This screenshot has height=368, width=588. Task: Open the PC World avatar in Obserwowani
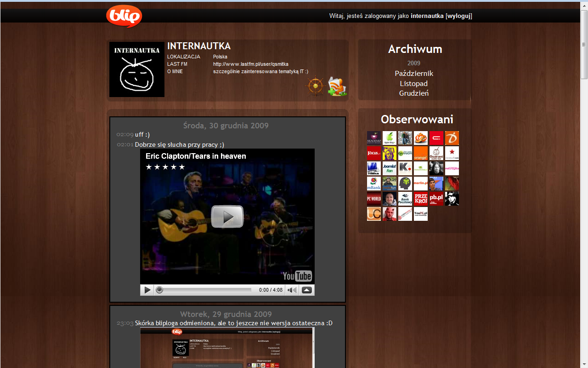[374, 199]
